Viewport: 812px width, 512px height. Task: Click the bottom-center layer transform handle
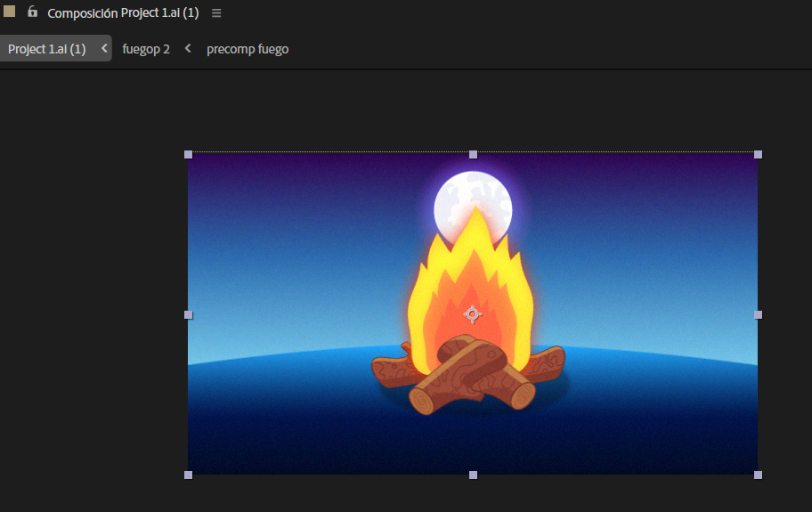coord(473,475)
